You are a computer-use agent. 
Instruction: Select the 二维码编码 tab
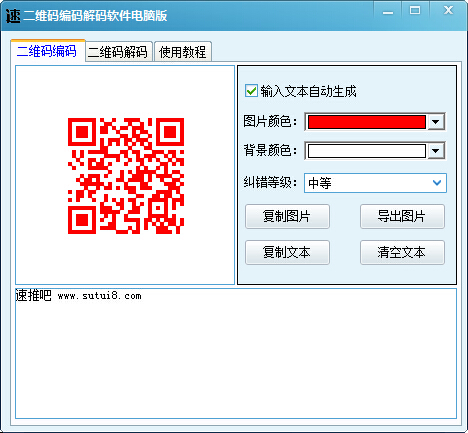[47, 51]
